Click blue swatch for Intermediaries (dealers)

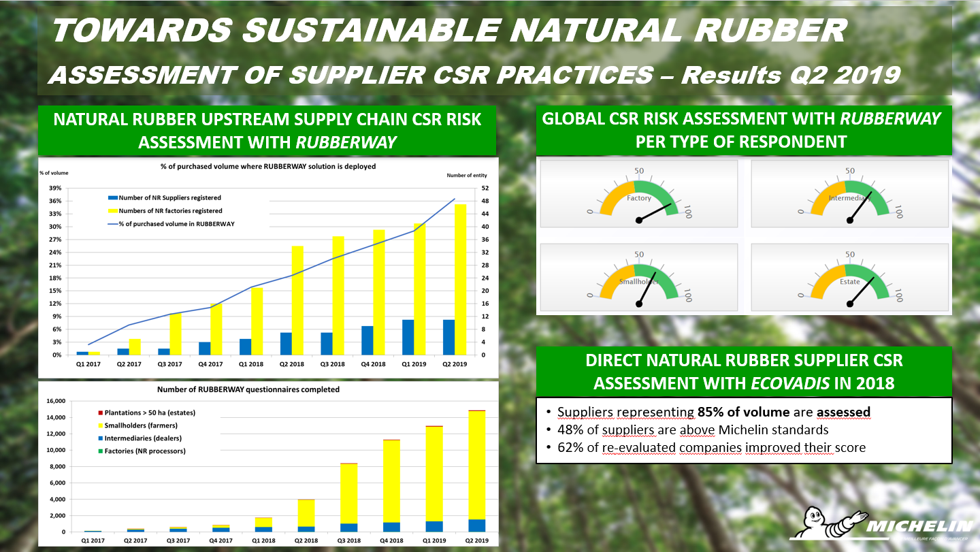pos(100,438)
